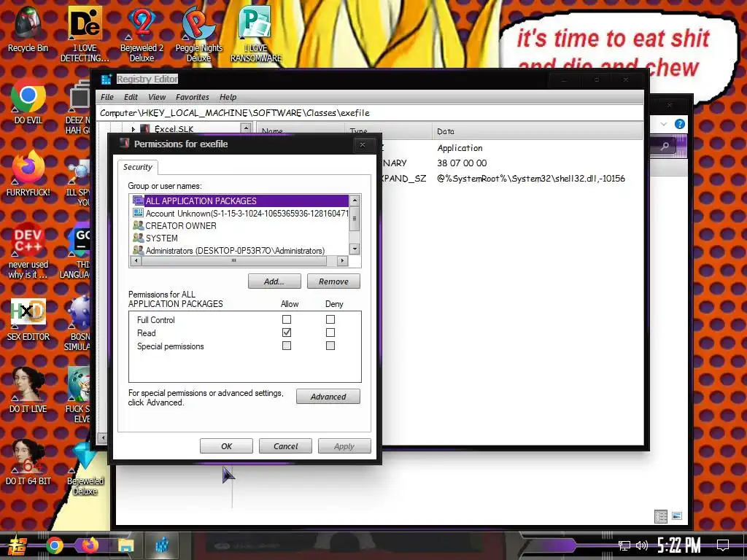Click the Apply button
The image size is (747, 560).
pyautogui.click(x=344, y=446)
